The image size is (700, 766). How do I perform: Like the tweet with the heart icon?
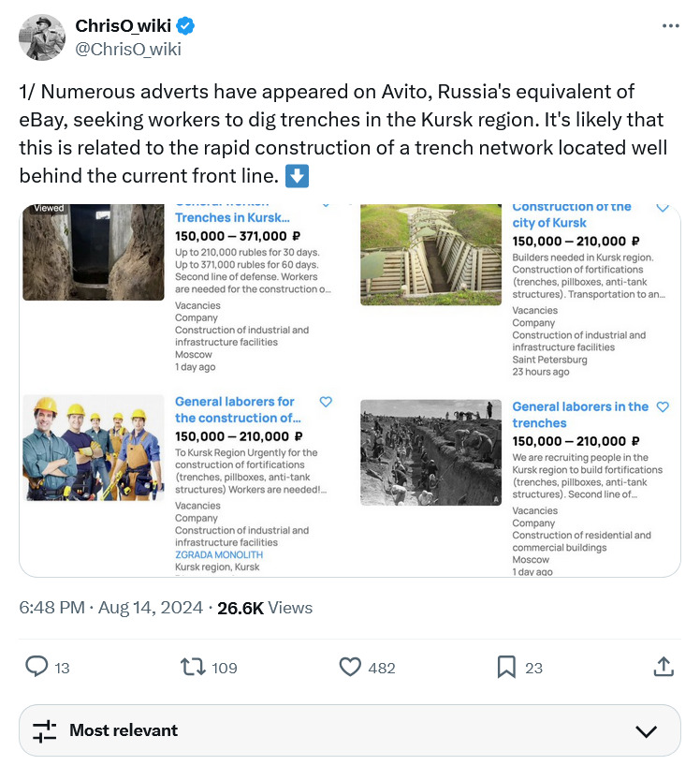tap(350, 667)
